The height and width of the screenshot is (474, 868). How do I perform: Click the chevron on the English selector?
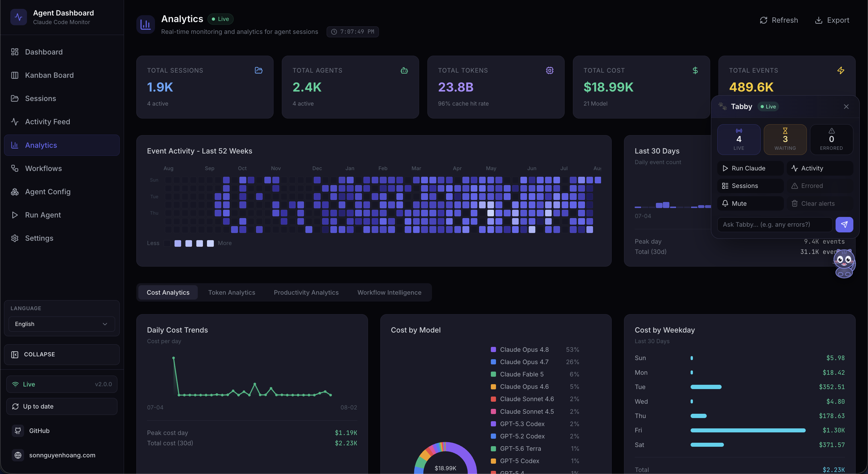coord(105,324)
